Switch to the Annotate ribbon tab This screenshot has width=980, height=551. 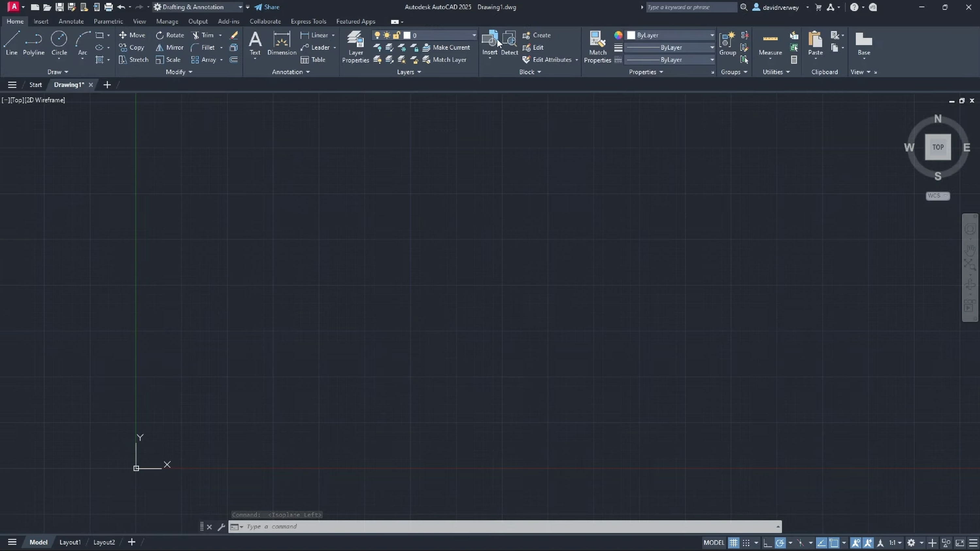click(x=71, y=21)
